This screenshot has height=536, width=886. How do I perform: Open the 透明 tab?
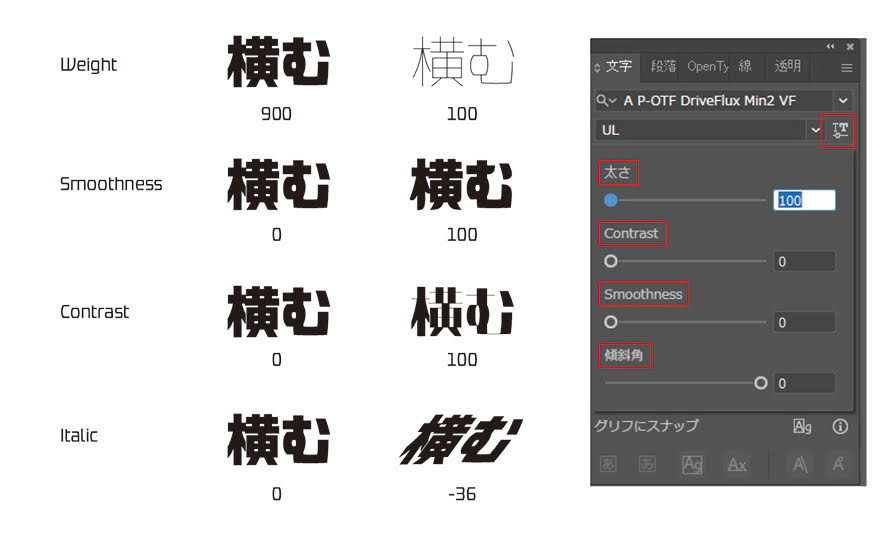(787, 67)
